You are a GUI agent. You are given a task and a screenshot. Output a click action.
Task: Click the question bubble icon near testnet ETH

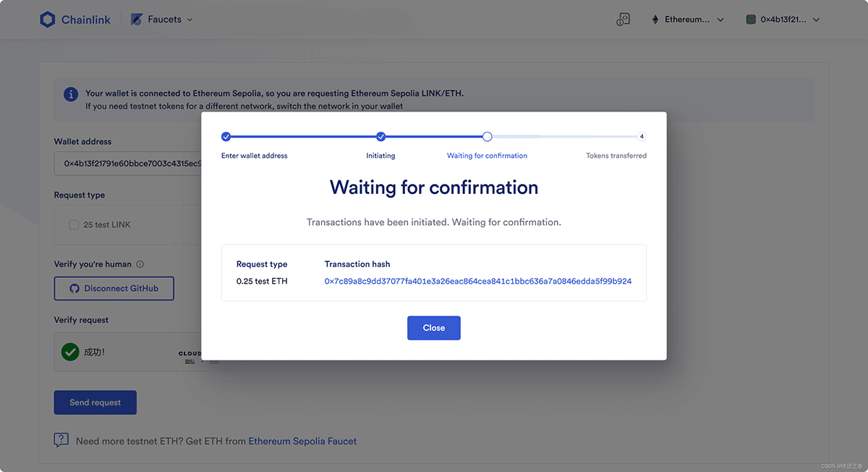tap(61, 440)
